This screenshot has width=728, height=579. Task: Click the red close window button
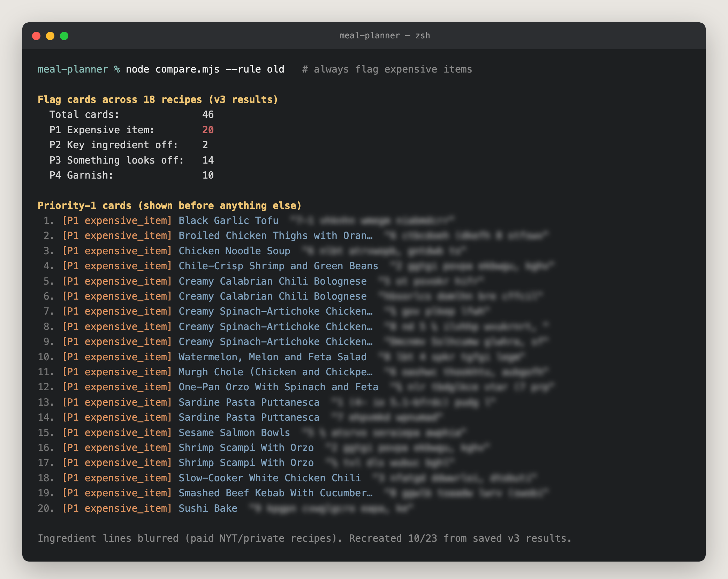click(36, 36)
